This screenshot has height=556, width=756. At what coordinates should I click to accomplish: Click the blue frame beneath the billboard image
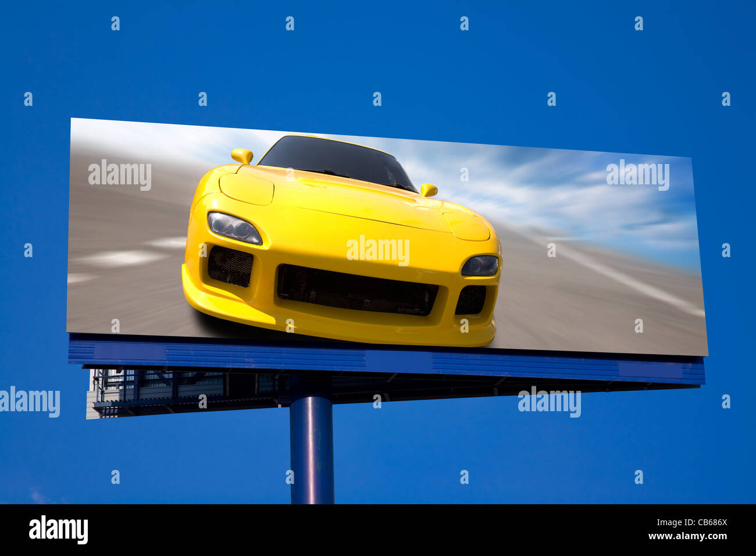(386, 358)
